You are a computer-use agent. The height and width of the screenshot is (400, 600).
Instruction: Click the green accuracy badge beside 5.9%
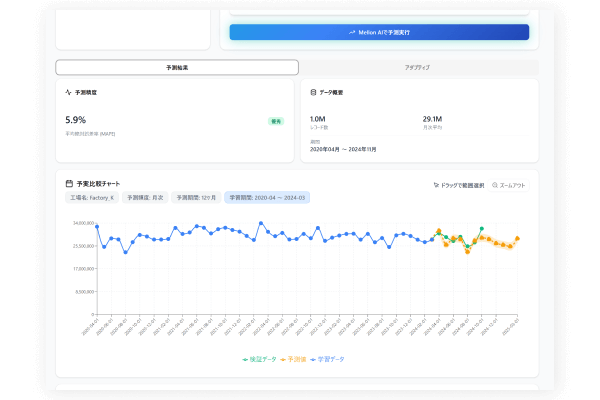276,121
